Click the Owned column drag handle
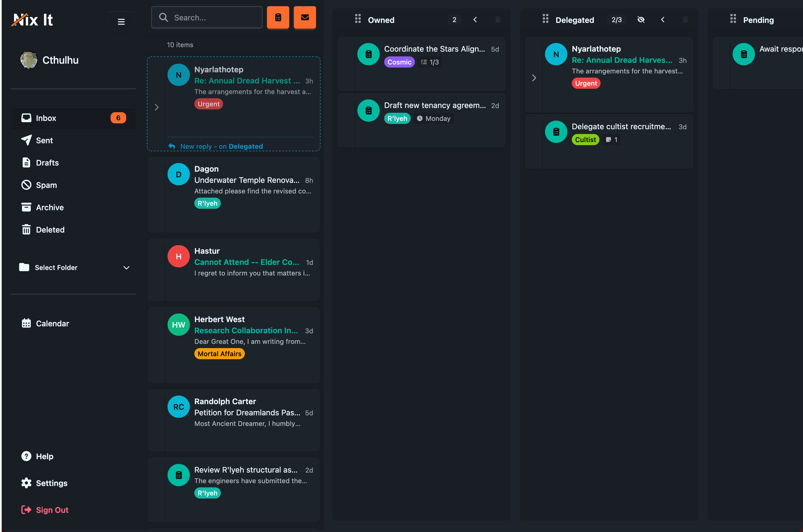 coord(358,19)
